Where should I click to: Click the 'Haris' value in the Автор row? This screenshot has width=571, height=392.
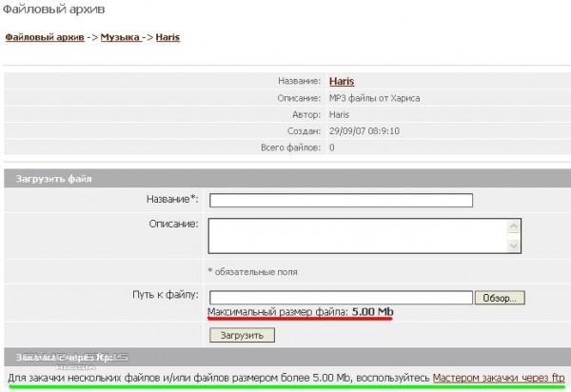tap(342, 115)
